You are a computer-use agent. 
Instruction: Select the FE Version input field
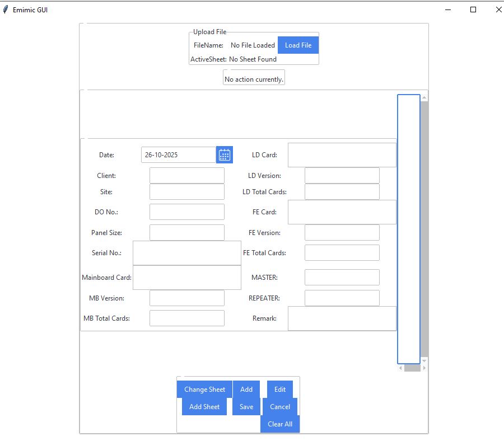pos(342,233)
